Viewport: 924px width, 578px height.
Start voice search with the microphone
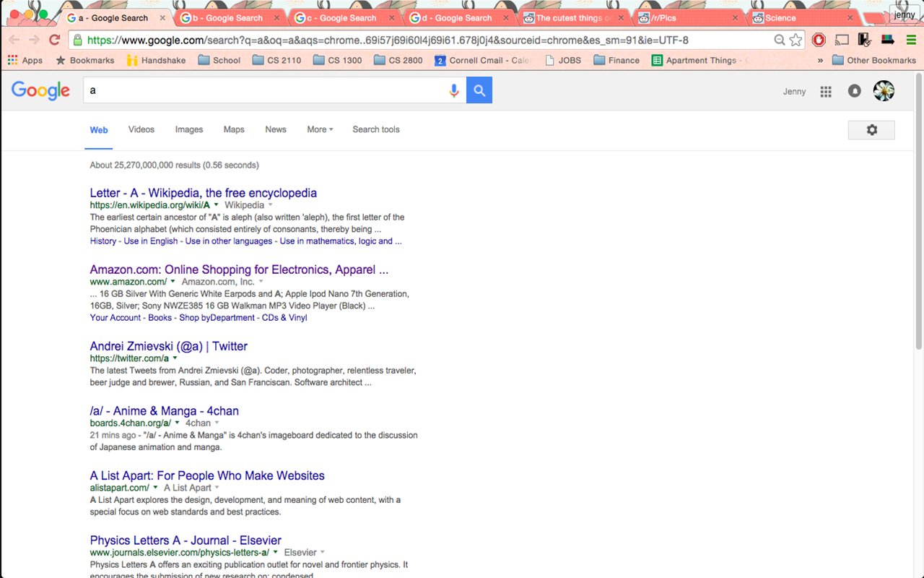click(454, 90)
